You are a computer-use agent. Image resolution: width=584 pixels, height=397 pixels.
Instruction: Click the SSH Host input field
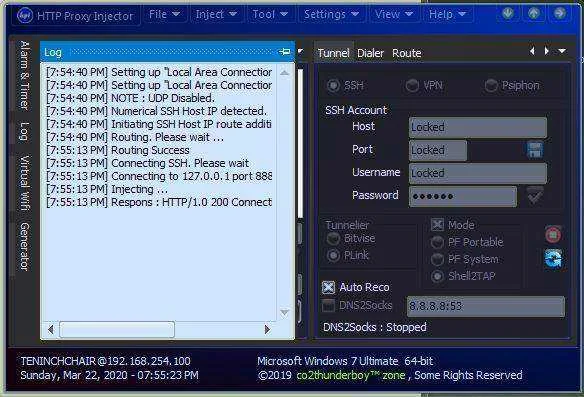pos(477,127)
